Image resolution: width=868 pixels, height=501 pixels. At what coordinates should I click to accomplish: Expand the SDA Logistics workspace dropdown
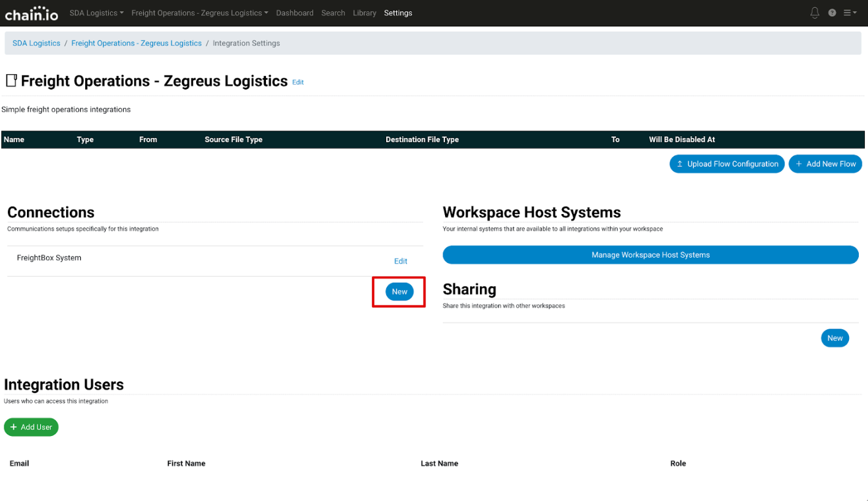(96, 13)
